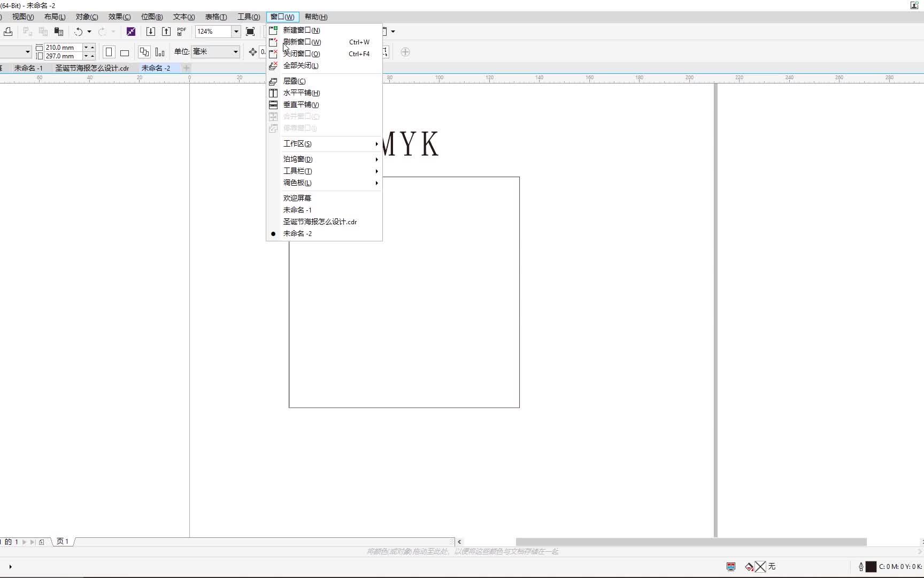Image resolution: width=924 pixels, height=578 pixels.
Task: Open the 效果(C) menu
Action: pos(119,17)
